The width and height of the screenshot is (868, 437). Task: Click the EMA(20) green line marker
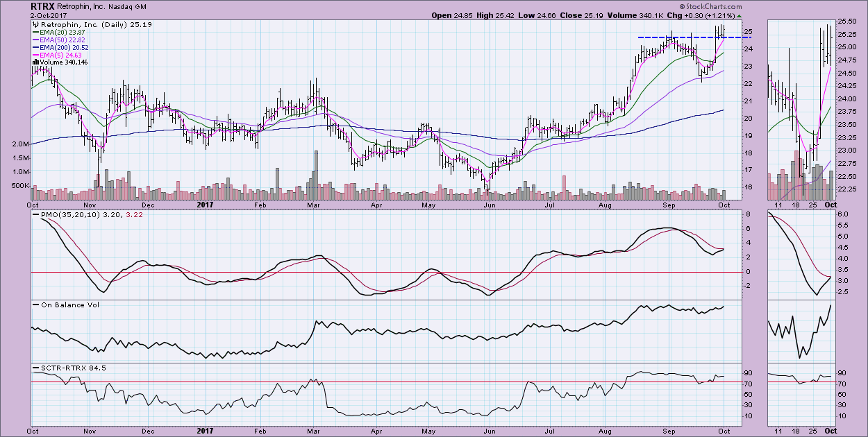click(x=34, y=32)
